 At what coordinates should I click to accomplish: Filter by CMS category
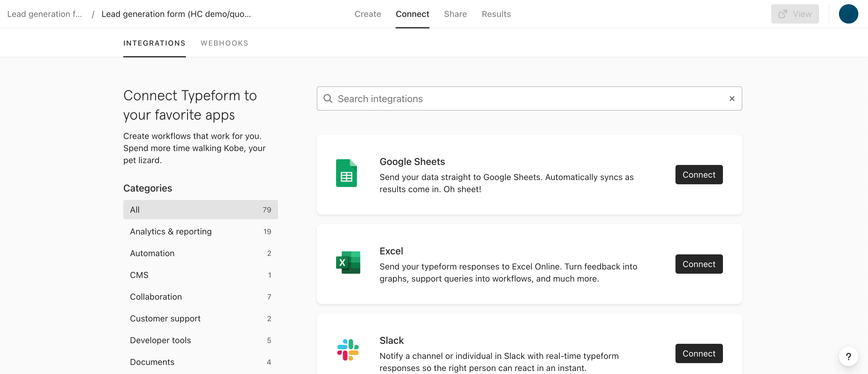pos(200,275)
